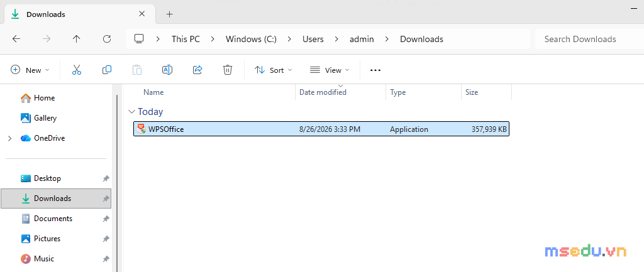The width and height of the screenshot is (644, 272).
Task: Click the Copy icon in toolbar
Action: tap(107, 70)
